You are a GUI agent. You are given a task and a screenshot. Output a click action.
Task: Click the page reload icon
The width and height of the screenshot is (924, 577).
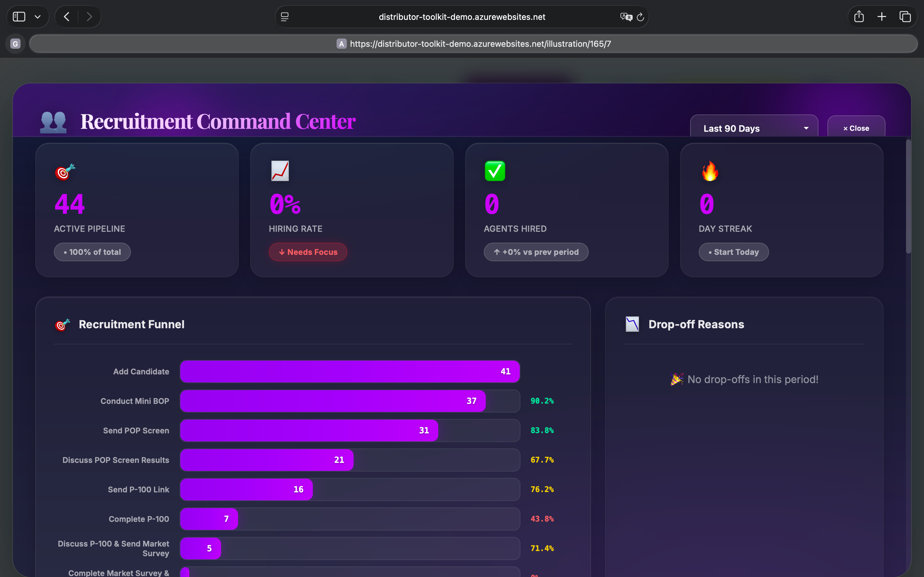coord(640,17)
